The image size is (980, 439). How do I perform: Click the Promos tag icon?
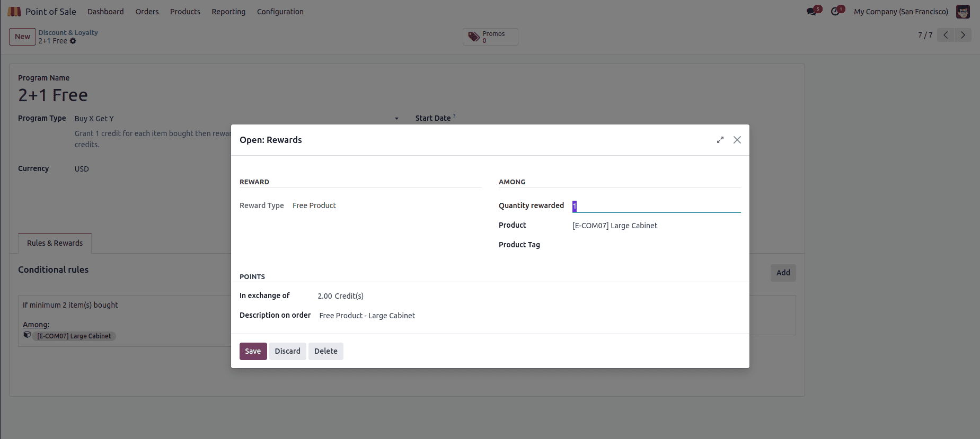[x=474, y=37]
